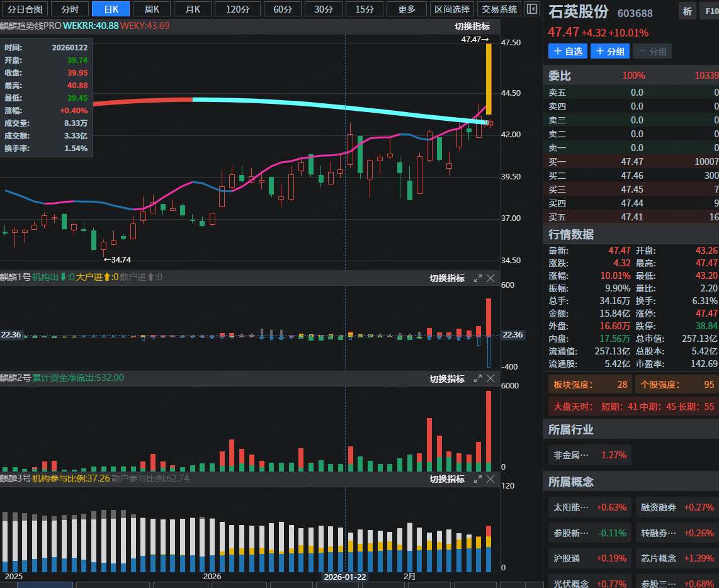The width and height of the screenshot is (719, 588).
Task: Add stock with + 自选 button
Action: click(x=567, y=51)
